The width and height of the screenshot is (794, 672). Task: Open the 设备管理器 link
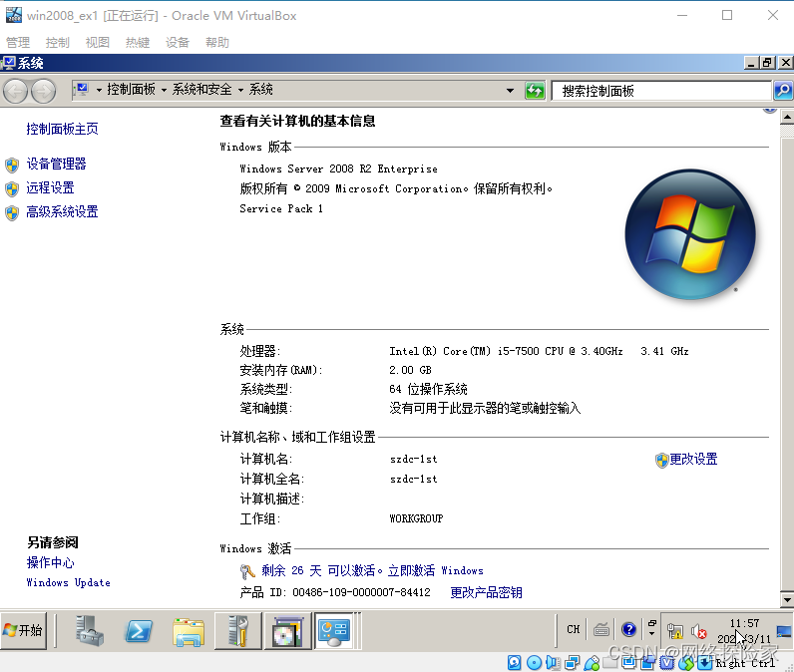tap(56, 164)
